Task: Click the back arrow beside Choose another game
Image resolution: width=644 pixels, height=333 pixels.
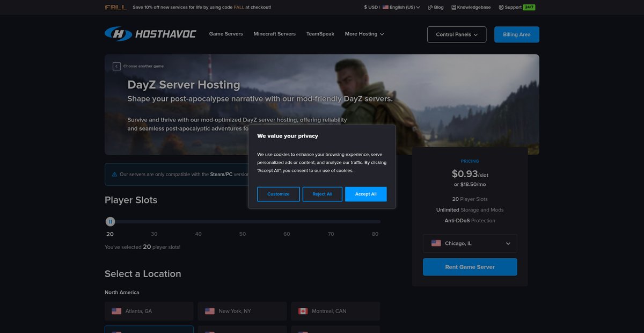Action: point(116,66)
